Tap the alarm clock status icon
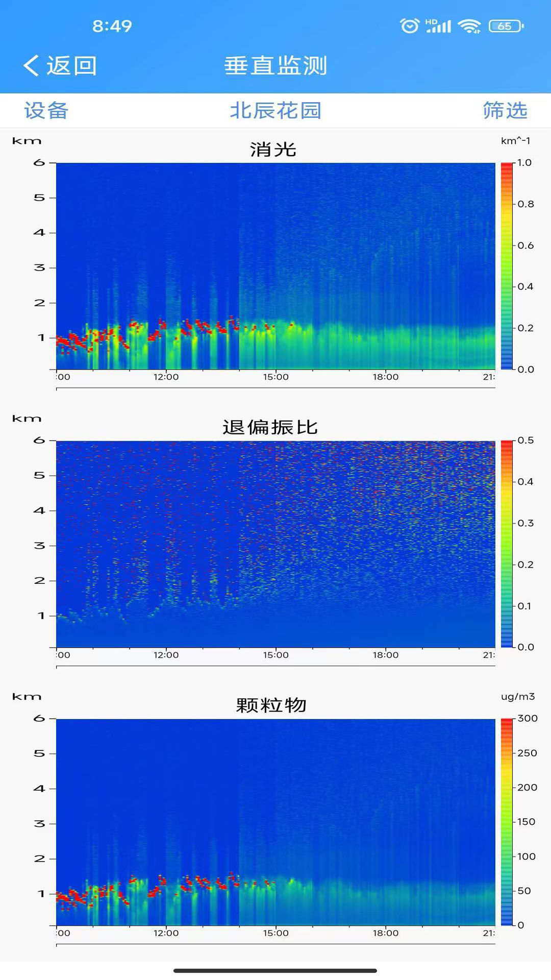Image resolution: width=551 pixels, height=980 pixels. [409, 26]
